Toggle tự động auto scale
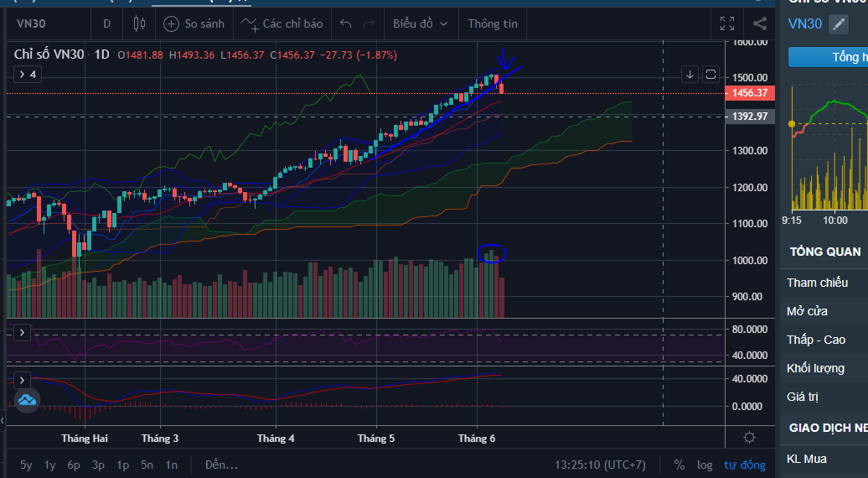868x478 pixels. tap(745, 465)
